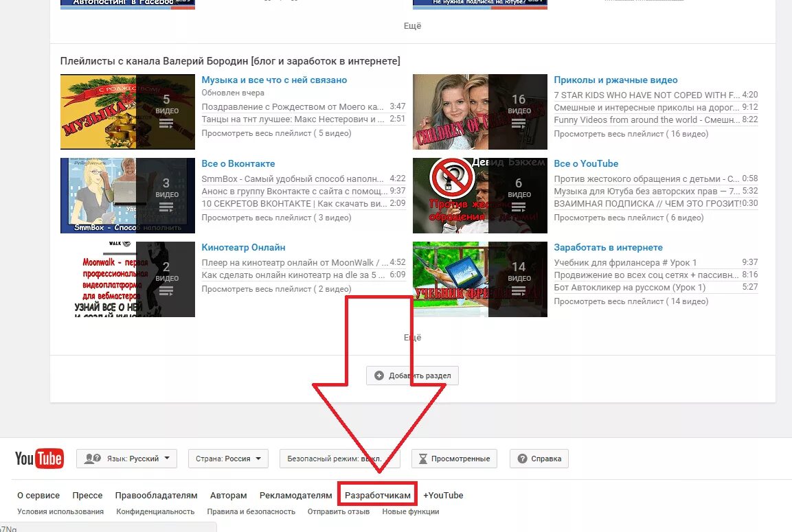Open the Прессе footer link

point(87,495)
